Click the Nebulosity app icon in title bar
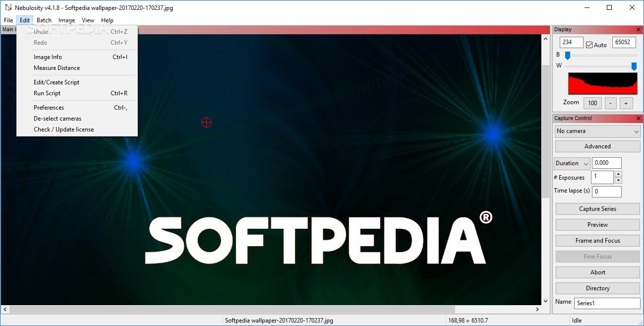This screenshot has width=644, height=326. point(8,7)
